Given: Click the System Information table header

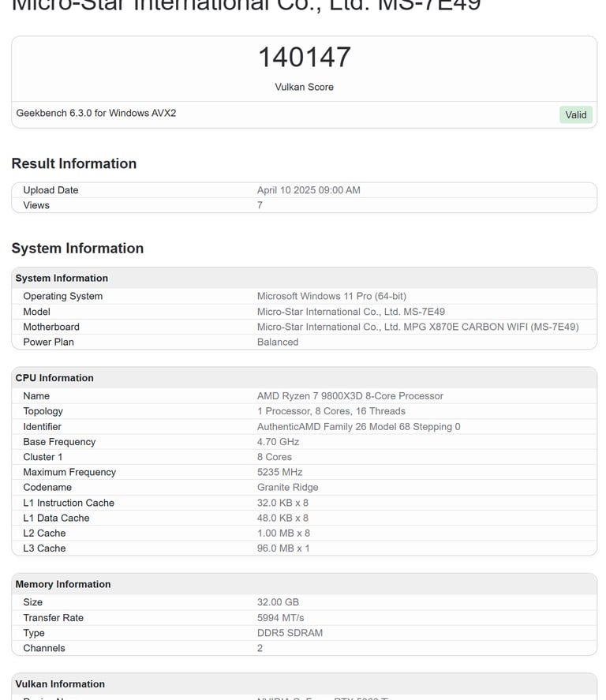Looking at the screenshot, I should click(62, 278).
